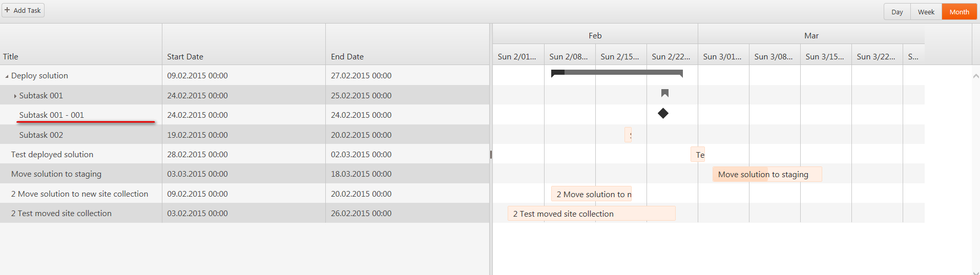Screen dimensions: 980x275
Task: Select the Month view button
Action: tap(959, 12)
